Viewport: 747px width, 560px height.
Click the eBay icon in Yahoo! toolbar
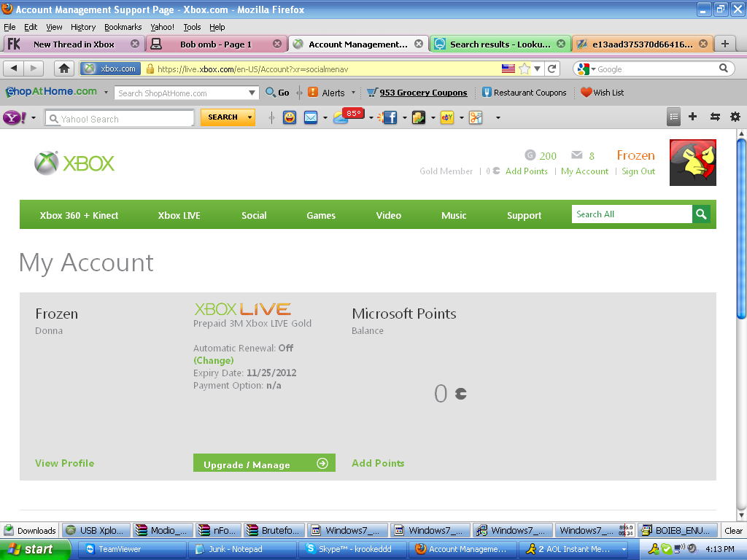point(447,117)
